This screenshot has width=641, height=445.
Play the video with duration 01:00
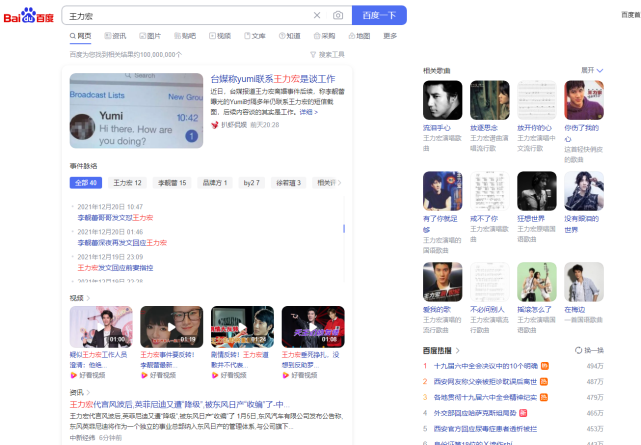click(101, 327)
